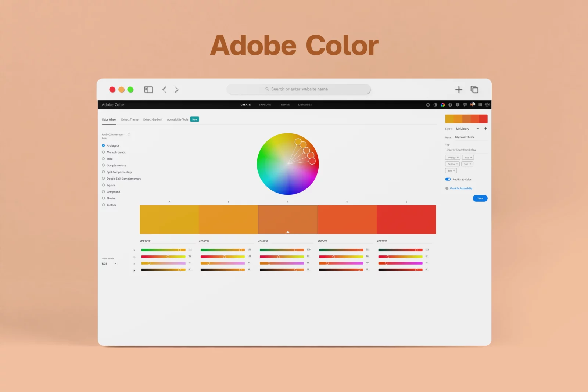This screenshot has height=392, width=588.
Task: Open the apps grid icon
Action: (480, 105)
